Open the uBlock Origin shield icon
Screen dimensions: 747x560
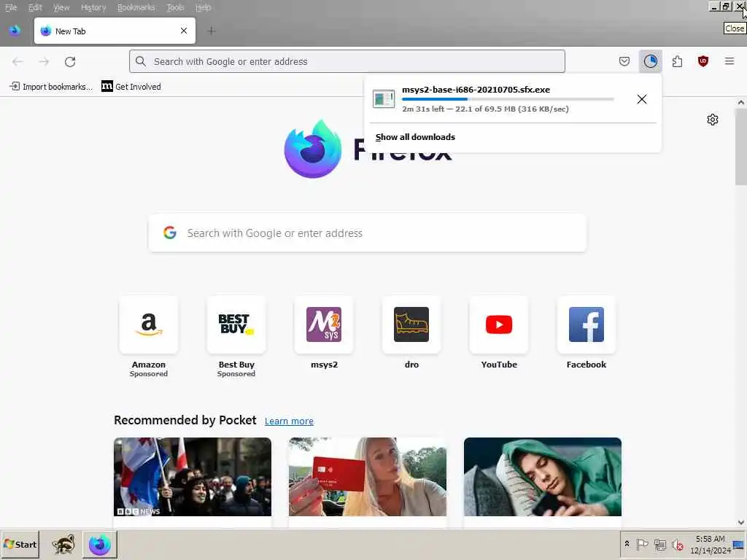coord(703,61)
